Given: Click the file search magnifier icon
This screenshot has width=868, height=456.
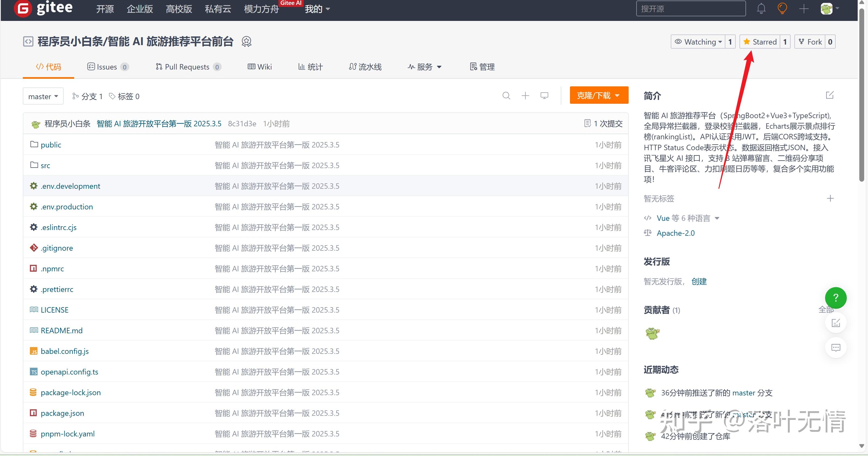Looking at the screenshot, I should 506,96.
